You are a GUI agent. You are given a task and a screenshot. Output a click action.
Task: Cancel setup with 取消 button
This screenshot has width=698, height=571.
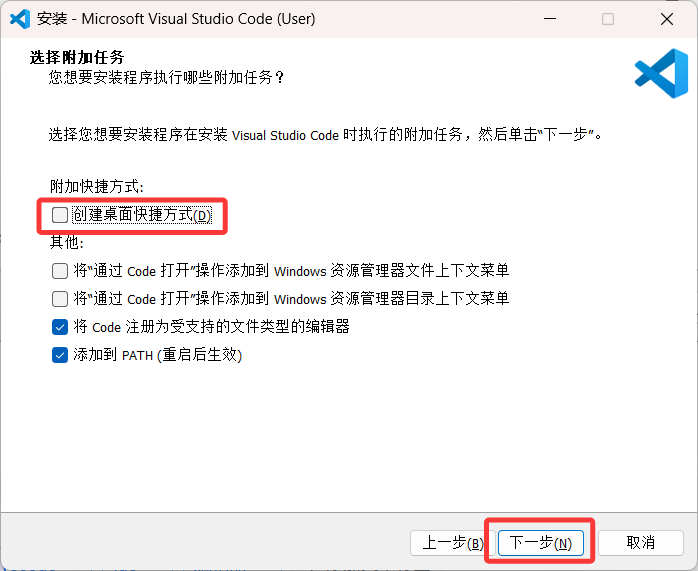coord(641,543)
